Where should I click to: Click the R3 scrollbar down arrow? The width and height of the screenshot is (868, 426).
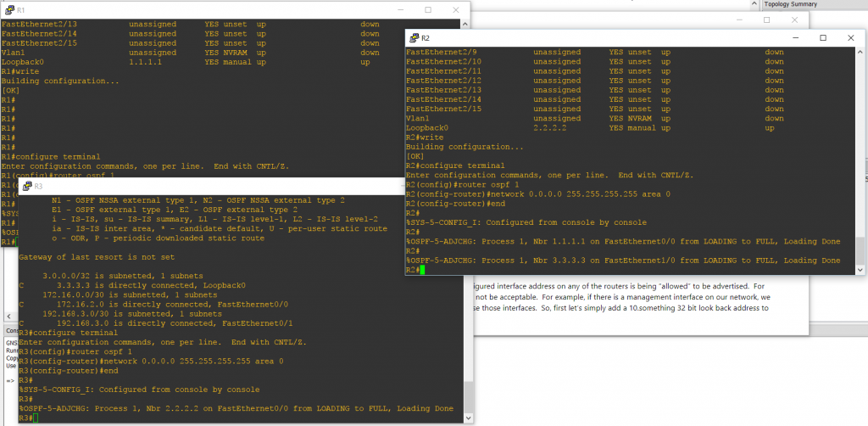click(468, 418)
